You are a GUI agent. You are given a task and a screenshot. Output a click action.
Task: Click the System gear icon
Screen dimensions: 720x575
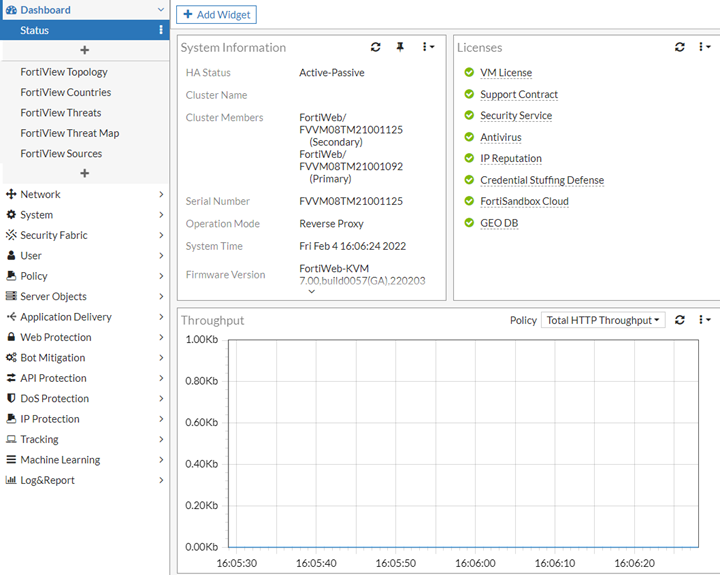click(11, 214)
